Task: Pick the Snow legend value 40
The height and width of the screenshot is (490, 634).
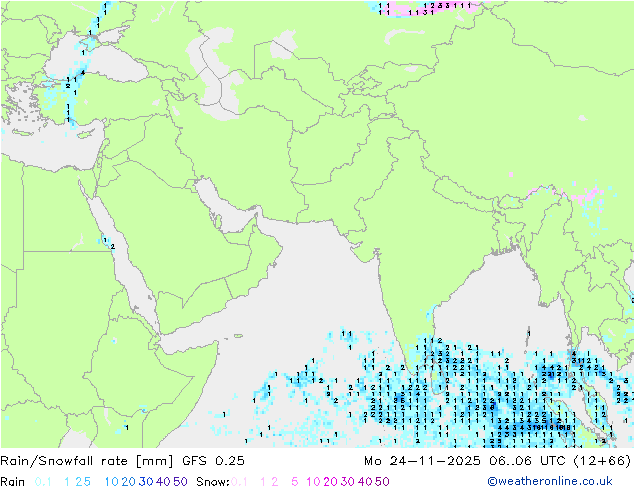Action: tap(365, 482)
